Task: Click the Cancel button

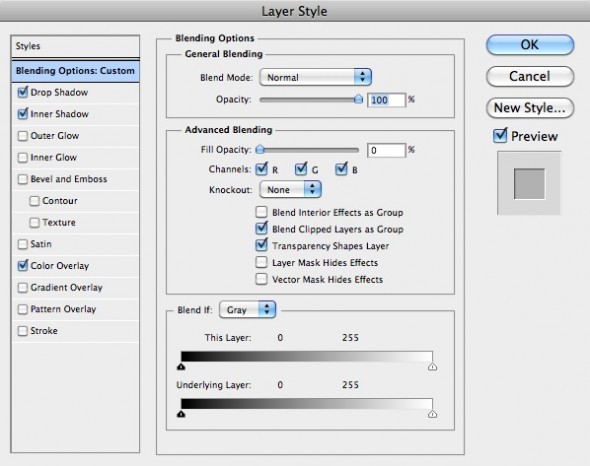Action: point(530,76)
